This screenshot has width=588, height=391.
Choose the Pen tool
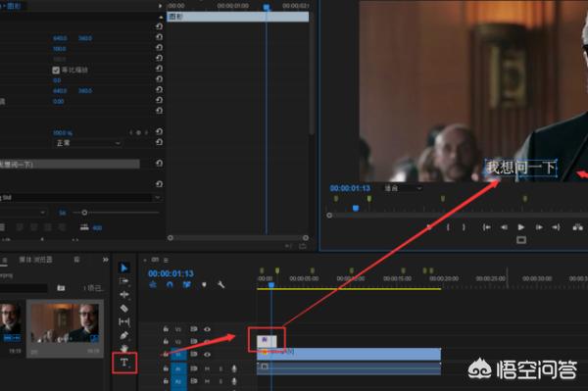[124, 335]
